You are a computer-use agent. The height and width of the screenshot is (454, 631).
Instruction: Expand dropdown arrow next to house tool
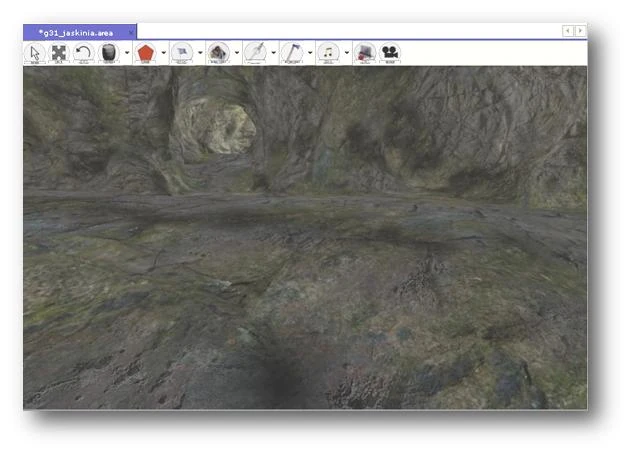pyautogui.click(x=237, y=53)
